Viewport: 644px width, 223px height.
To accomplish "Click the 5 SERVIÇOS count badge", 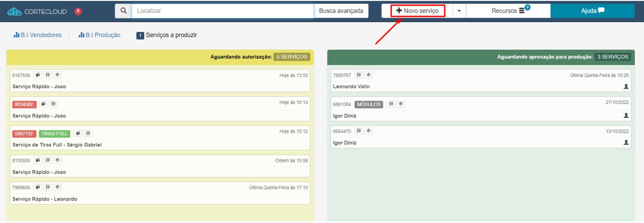I will [x=291, y=57].
